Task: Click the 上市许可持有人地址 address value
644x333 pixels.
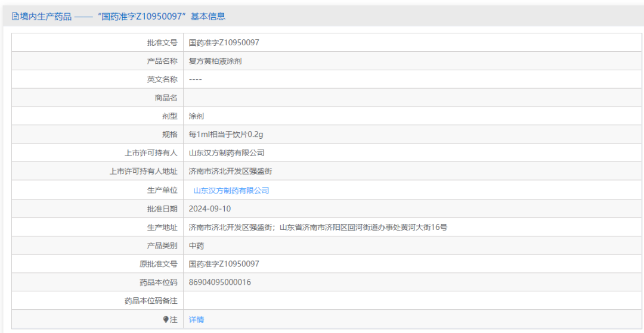Action: [x=230, y=172]
